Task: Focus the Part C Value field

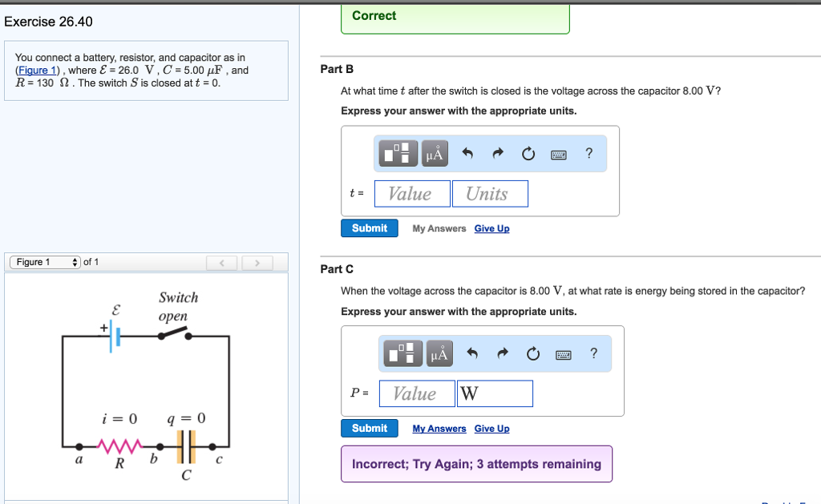Action: click(x=415, y=393)
